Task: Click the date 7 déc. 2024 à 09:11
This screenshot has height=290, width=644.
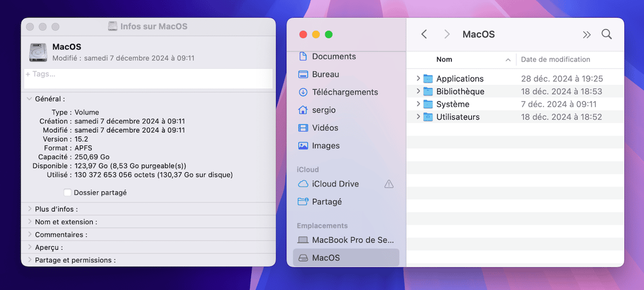Action: pyautogui.click(x=559, y=104)
